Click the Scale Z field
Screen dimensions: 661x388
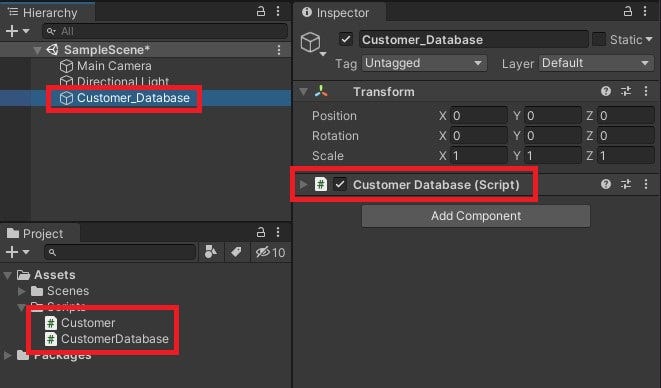626,156
